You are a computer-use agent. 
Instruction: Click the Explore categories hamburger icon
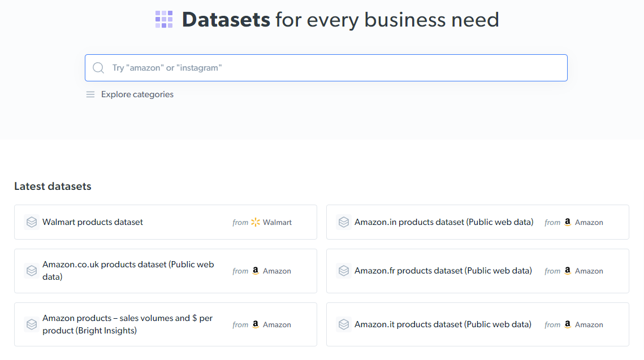(90, 94)
